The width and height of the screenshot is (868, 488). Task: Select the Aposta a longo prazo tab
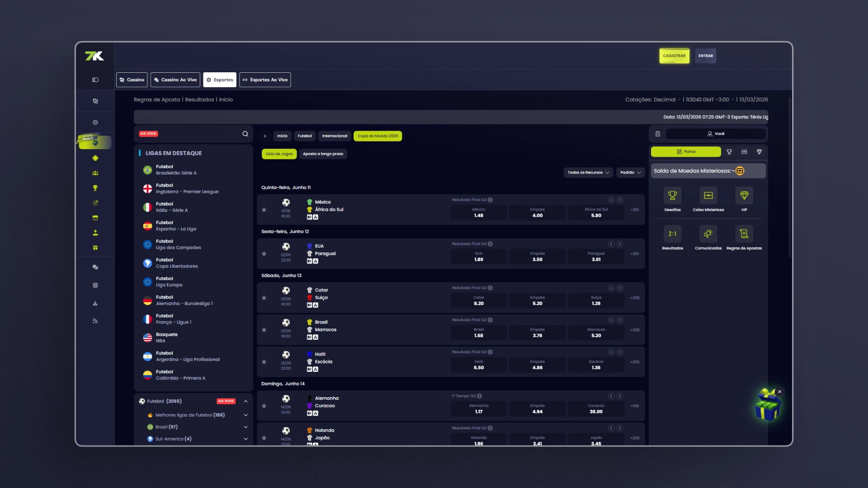click(323, 154)
